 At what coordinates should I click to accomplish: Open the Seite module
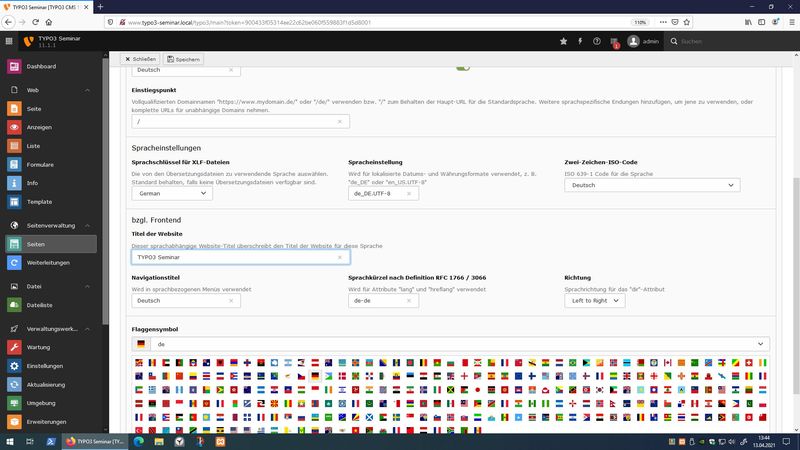point(51,109)
